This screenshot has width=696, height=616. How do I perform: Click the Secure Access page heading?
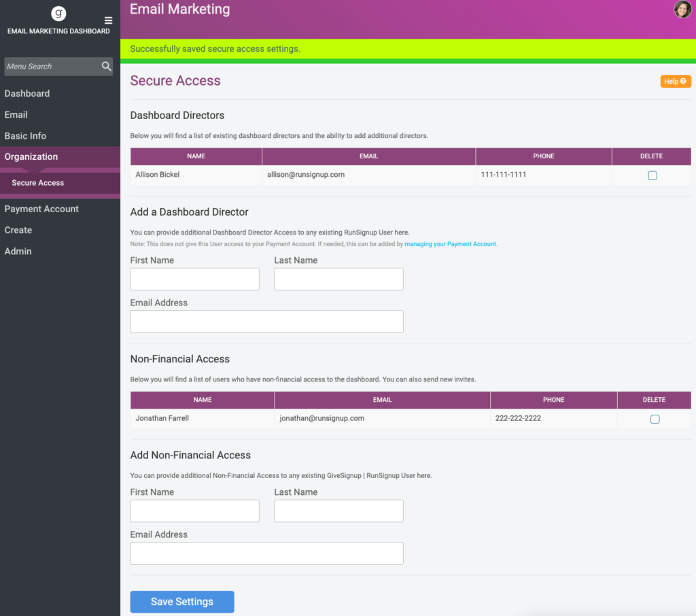175,81
